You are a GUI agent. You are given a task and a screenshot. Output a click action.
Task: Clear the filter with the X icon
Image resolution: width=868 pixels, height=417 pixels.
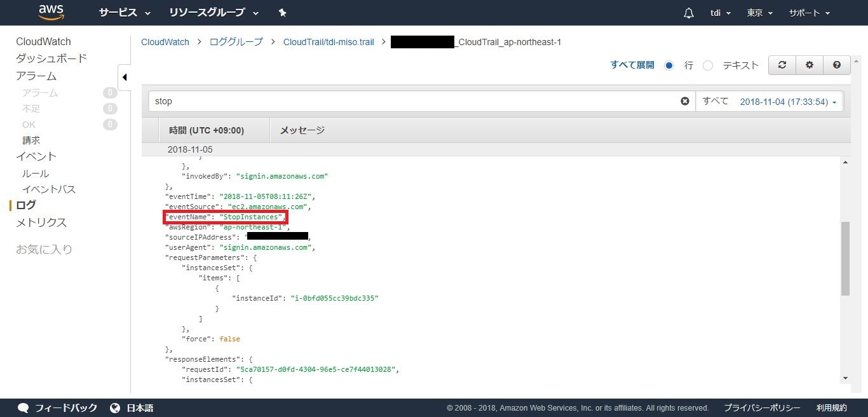685,101
